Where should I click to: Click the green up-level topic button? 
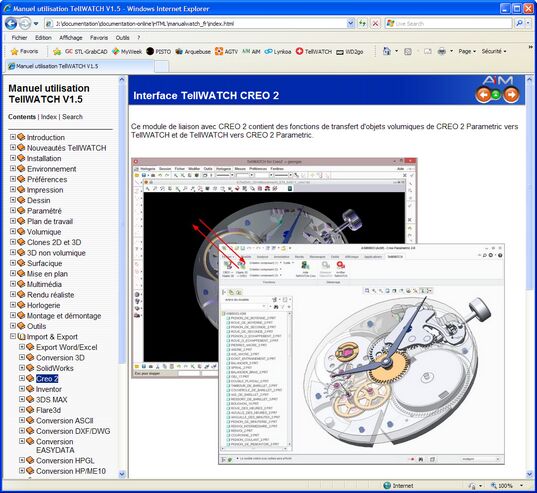[496, 94]
